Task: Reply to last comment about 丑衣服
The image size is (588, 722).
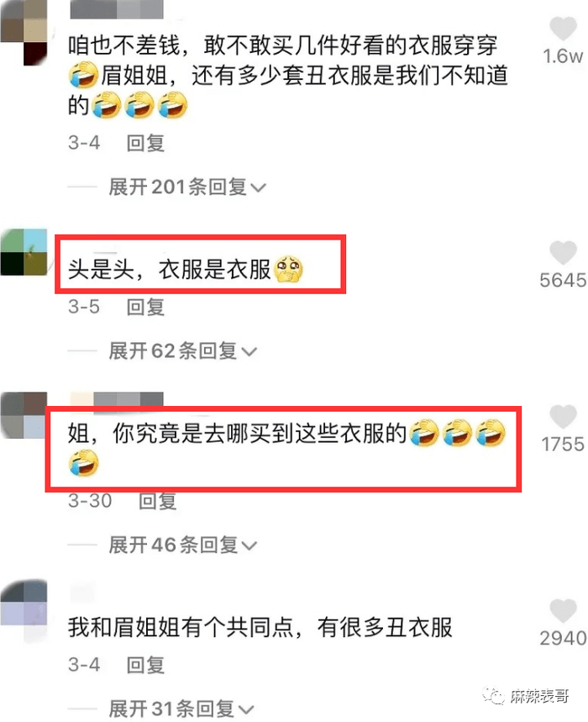Action: [x=145, y=665]
